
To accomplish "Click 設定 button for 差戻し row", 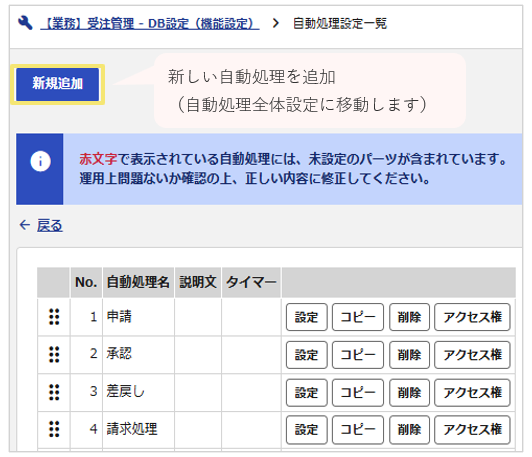I will coord(307,393).
